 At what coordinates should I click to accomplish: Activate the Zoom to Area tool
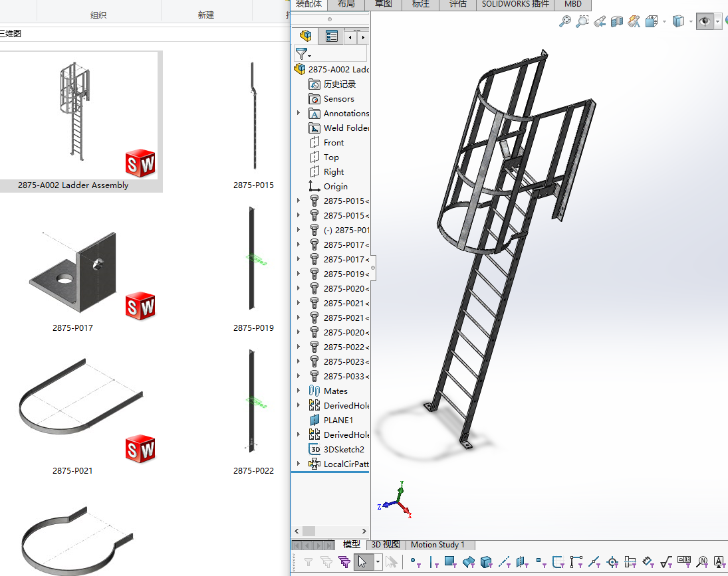582,22
